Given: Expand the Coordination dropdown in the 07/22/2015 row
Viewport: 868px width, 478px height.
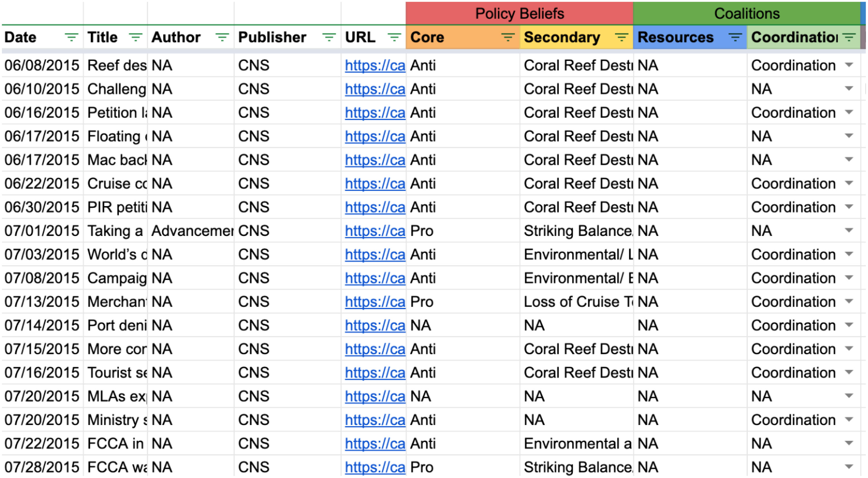Looking at the screenshot, I should pyautogui.click(x=849, y=443).
